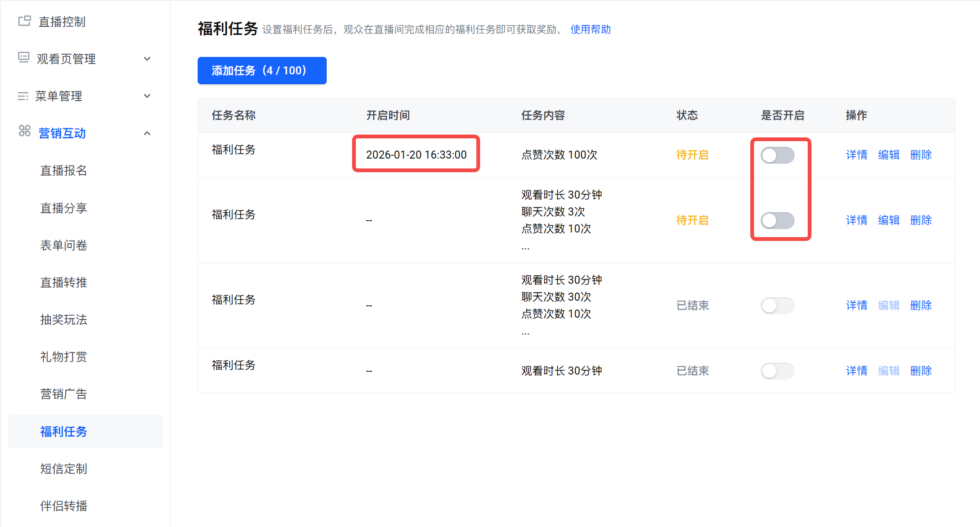Screen dimensions: 980x527
Task: Click the 直播控制 sidebar icon
Action: tap(24, 21)
